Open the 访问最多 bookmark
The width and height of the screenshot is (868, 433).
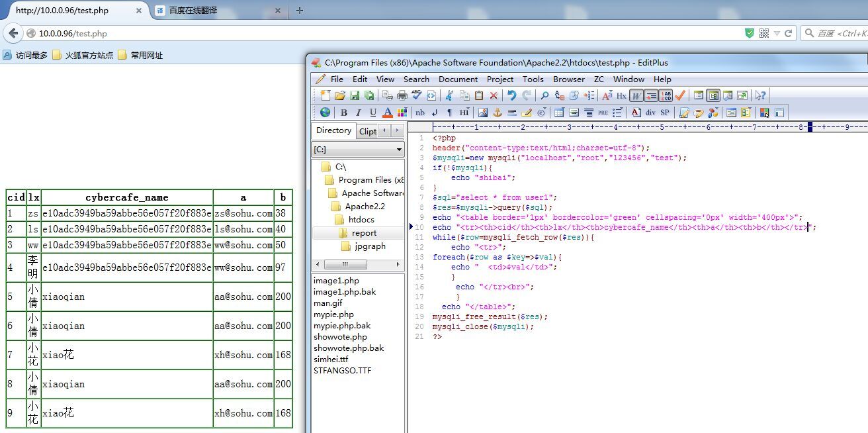(26, 56)
